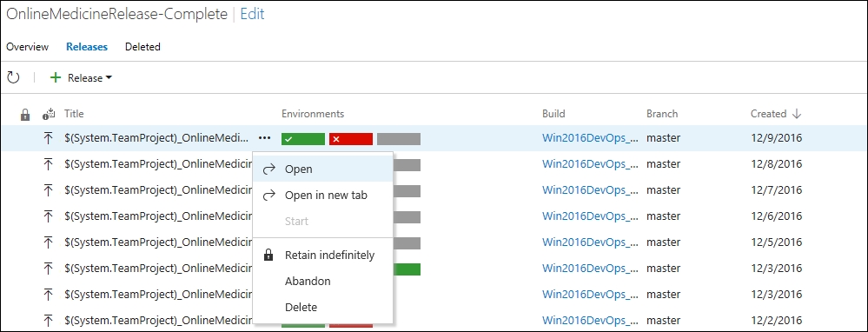Image resolution: width=868 pixels, height=332 pixels.
Task: Click the upload arrow icon on the 12/8/2016 row
Action: pyautogui.click(x=48, y=164)
